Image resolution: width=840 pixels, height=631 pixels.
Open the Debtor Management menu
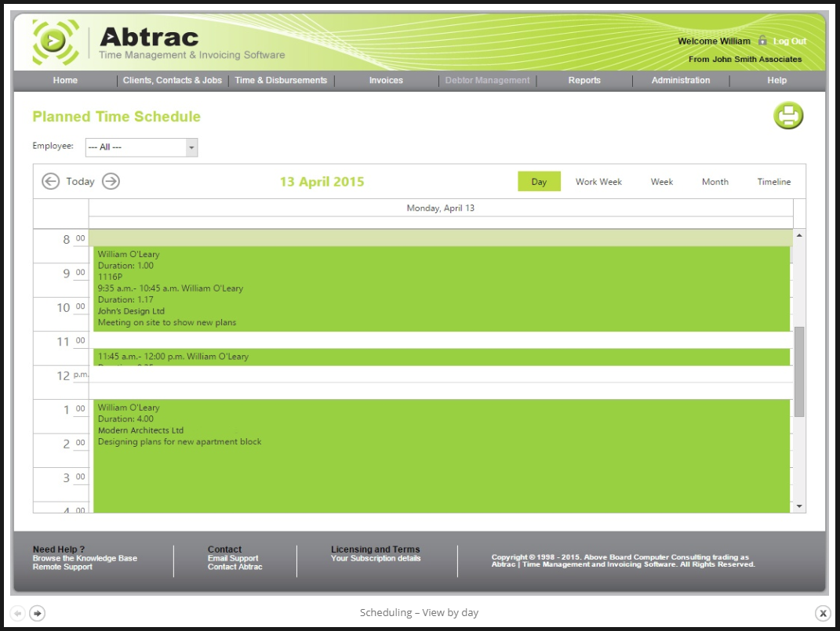pyautogui.click(x=488, y=80)
